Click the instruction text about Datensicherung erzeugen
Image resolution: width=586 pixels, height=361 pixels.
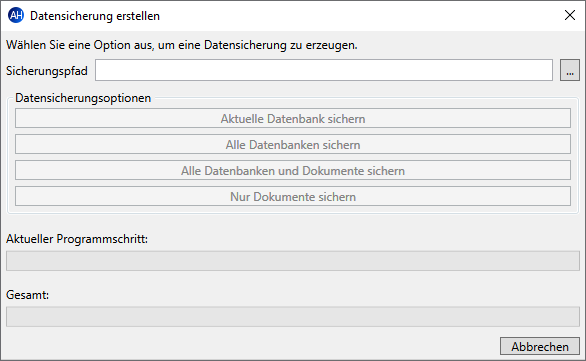click(182, 45)
